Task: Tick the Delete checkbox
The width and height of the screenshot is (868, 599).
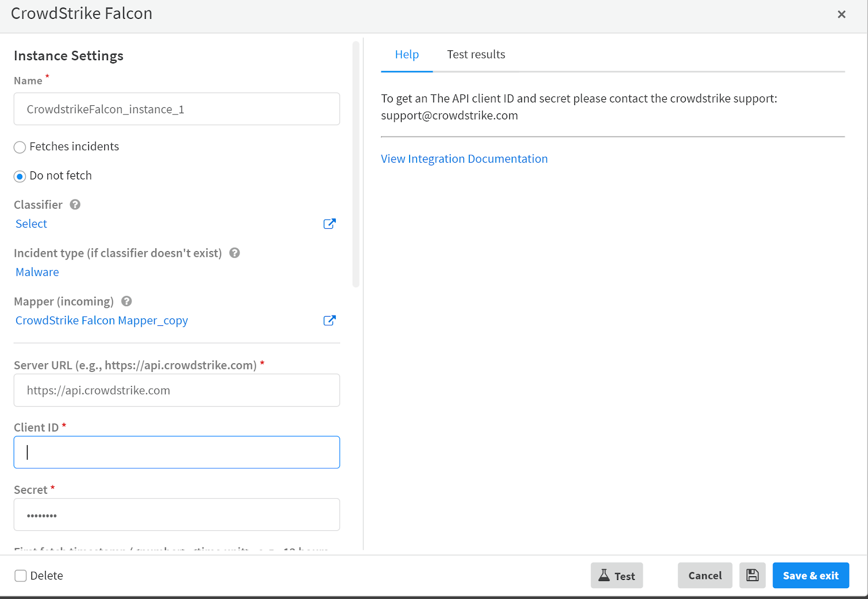Action: [21, 576]
